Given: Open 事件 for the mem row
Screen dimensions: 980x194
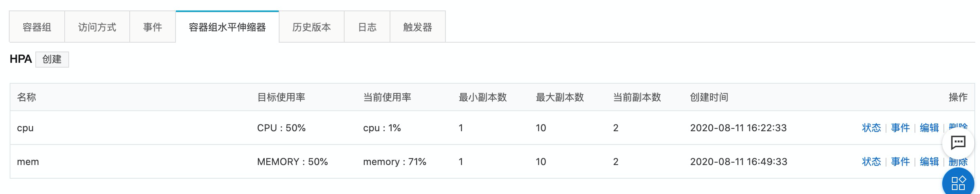Looking at the screenshot, I should coord(900,162).
